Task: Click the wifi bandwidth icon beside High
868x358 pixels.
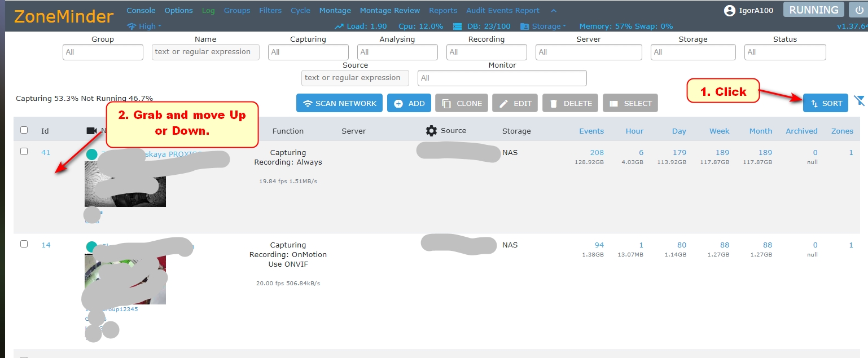Action: point(131,26)
